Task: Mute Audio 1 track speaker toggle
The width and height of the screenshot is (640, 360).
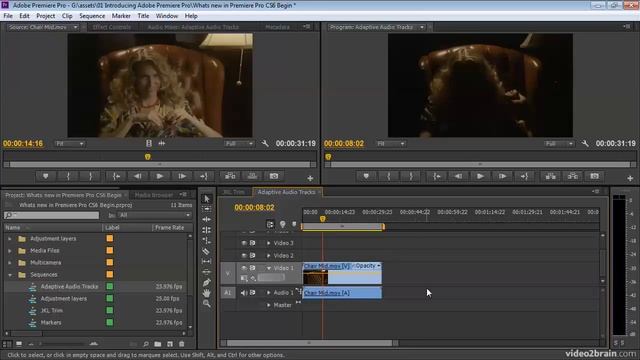Action: click(x=244, y=293)
